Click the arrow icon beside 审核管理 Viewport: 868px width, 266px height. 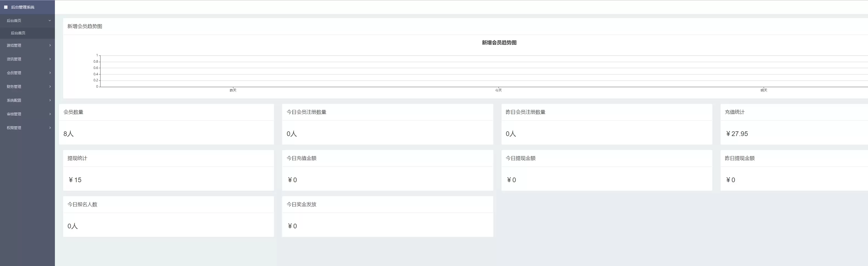coord(50,114)
